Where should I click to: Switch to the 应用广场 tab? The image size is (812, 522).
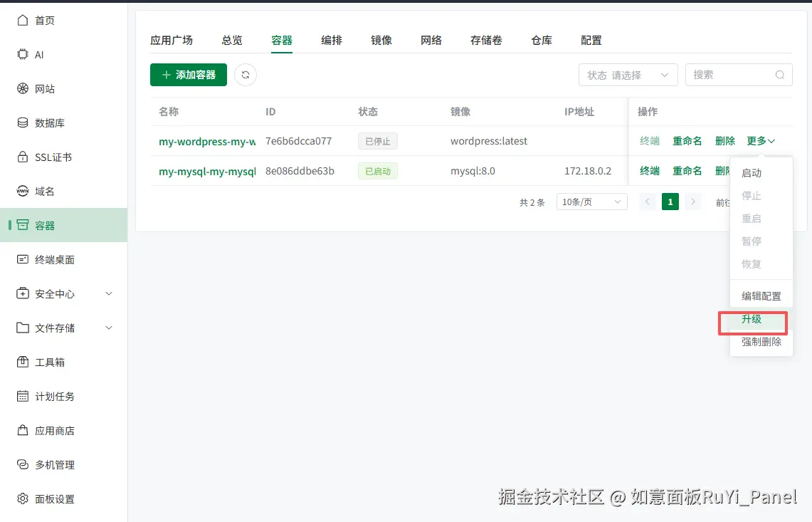click(x=172, y=41)
